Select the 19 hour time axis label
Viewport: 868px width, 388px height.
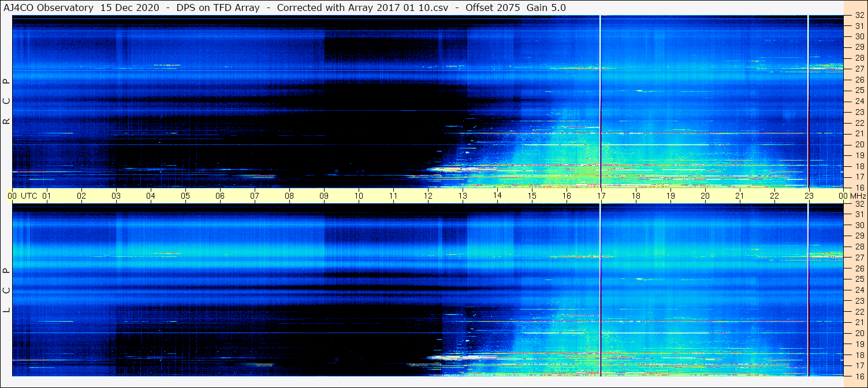[x=670, y=196]
